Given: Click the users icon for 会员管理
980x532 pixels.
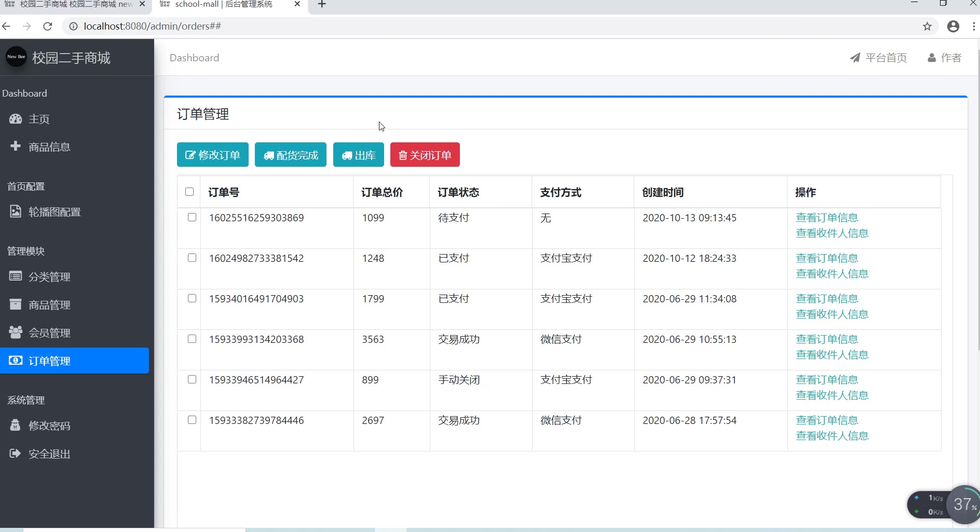Looking at the screenshot, I should click(x=16, y=332).
